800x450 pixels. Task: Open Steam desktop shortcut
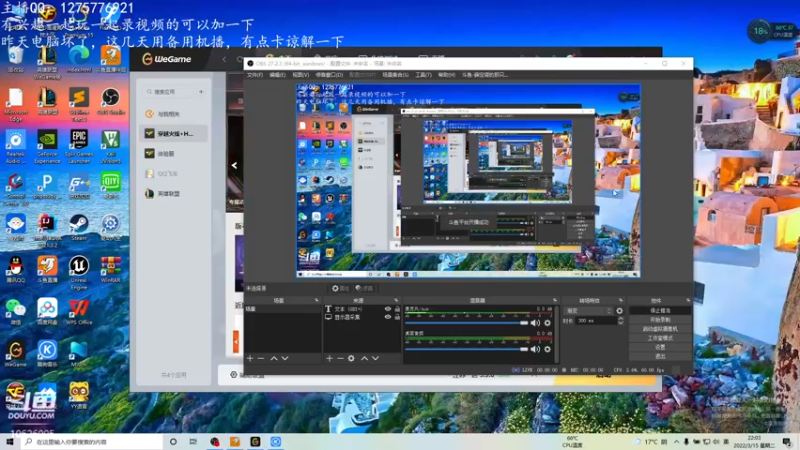click(79, 228)
